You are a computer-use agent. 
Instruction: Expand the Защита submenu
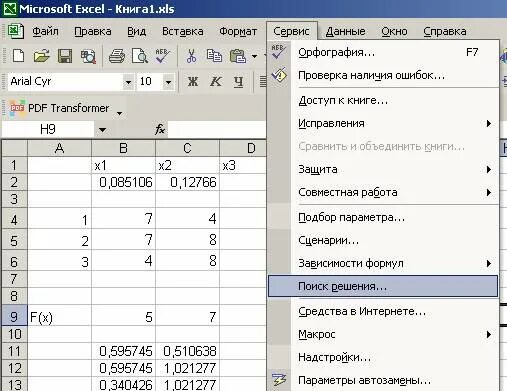click(x=489, y=170)
